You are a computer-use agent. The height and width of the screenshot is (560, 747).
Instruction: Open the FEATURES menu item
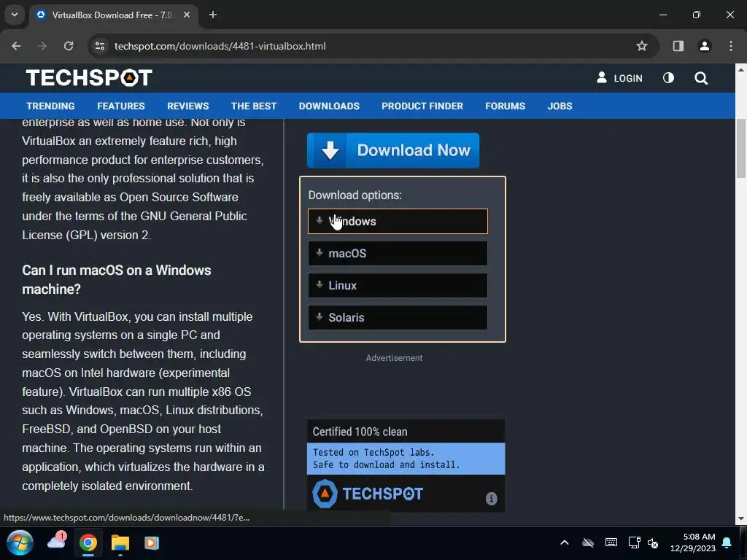(x=121, y=106)
